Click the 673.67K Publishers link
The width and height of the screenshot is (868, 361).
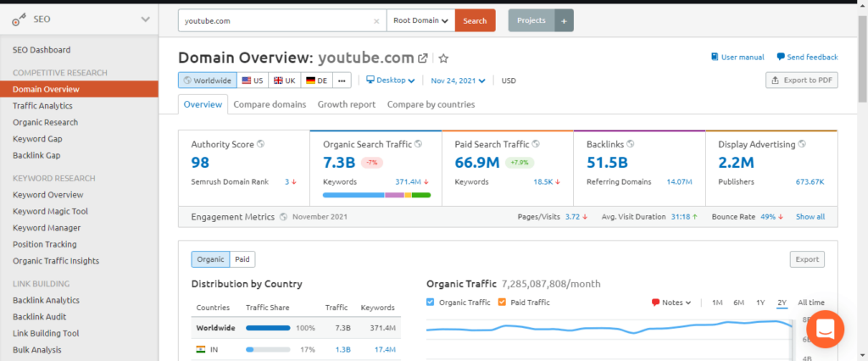(x=810, y=181)
